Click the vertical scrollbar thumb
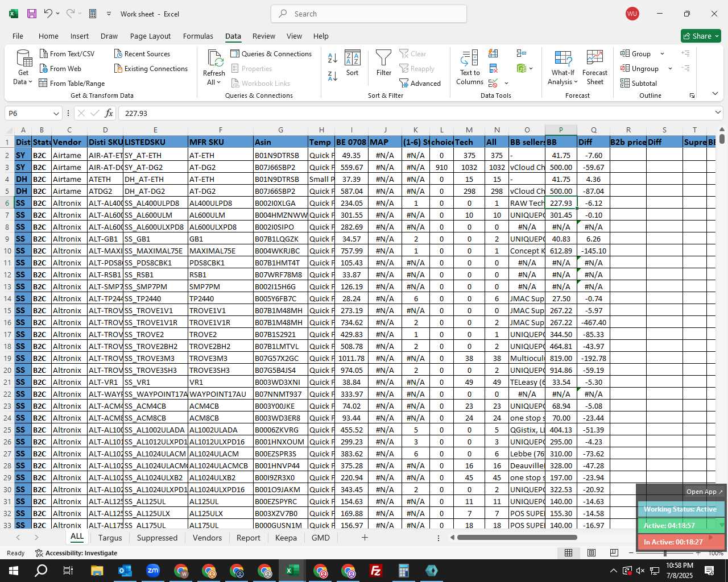 click(x=722, y=138)
